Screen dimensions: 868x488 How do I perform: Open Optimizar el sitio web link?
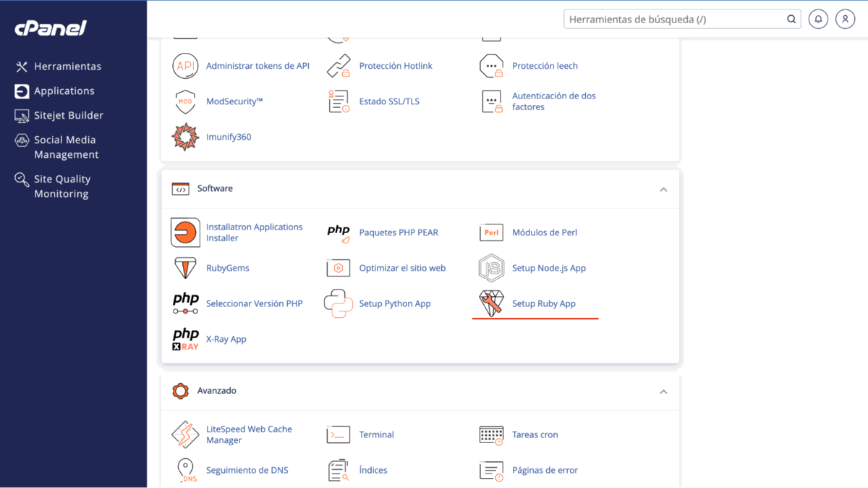click(402, 268)
